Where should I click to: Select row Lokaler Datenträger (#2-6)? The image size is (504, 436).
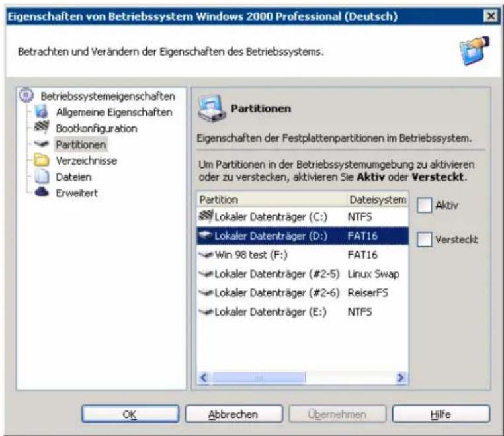click(302, 292)
